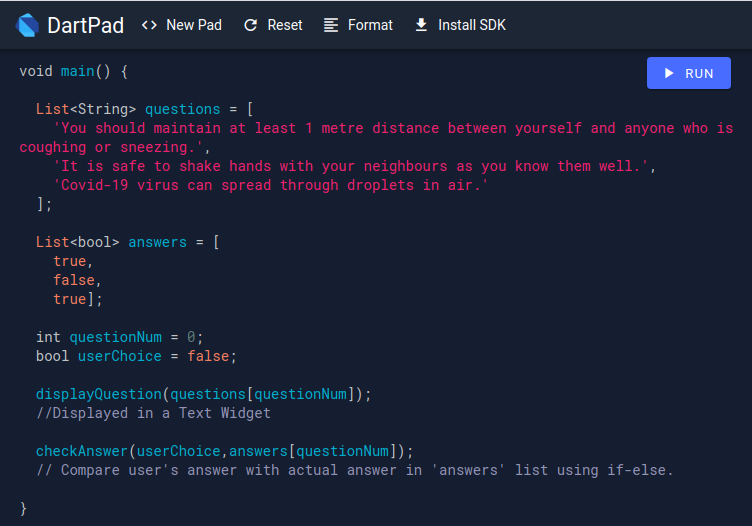The image size is (752, 526).
Task: Click the closing brace of main
Action: [x=23, y=508]
